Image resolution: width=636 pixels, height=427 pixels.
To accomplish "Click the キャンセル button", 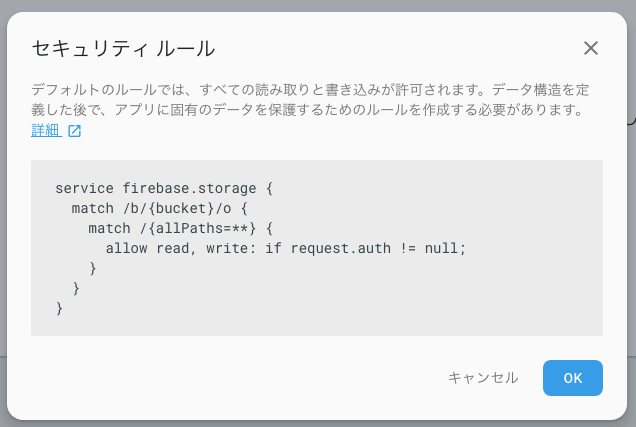I will (x=483, y=378).
